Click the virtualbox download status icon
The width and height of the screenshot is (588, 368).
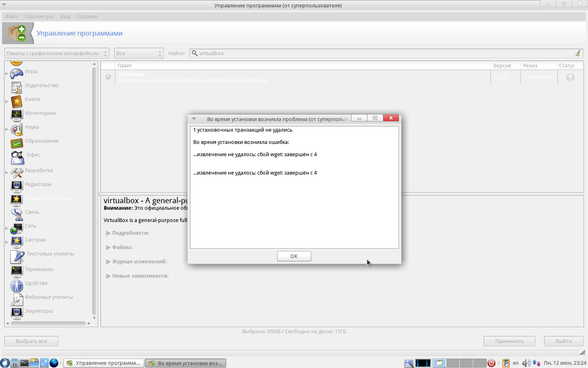coord(570,77)
